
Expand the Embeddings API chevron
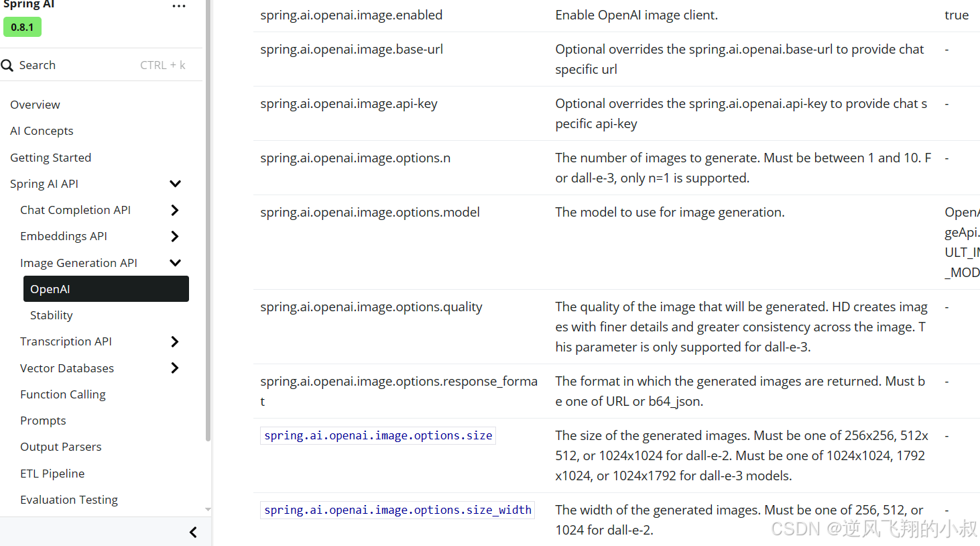[175, 236]
